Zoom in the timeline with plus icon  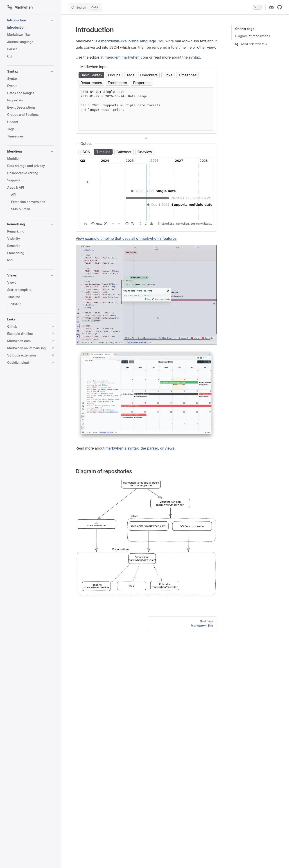119,224
